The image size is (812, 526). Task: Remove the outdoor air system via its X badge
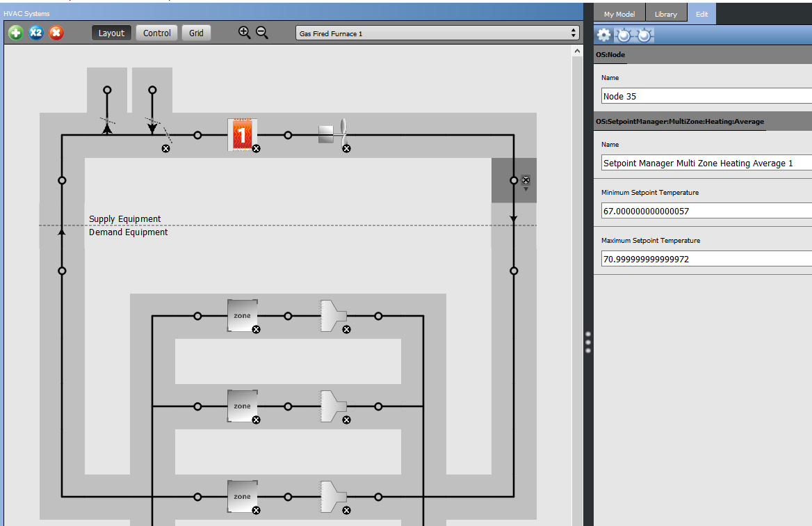click(x=165, y=149)
